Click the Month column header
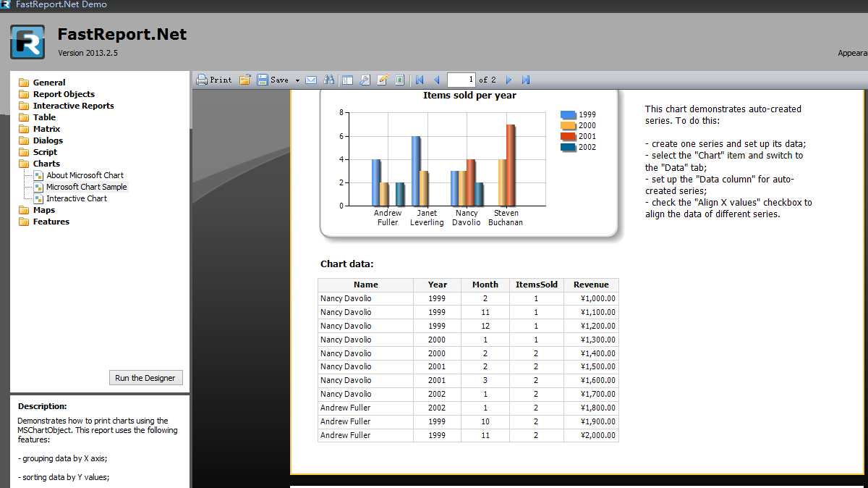The width and height of the screenshot is (868, 488). coord(485,285)
